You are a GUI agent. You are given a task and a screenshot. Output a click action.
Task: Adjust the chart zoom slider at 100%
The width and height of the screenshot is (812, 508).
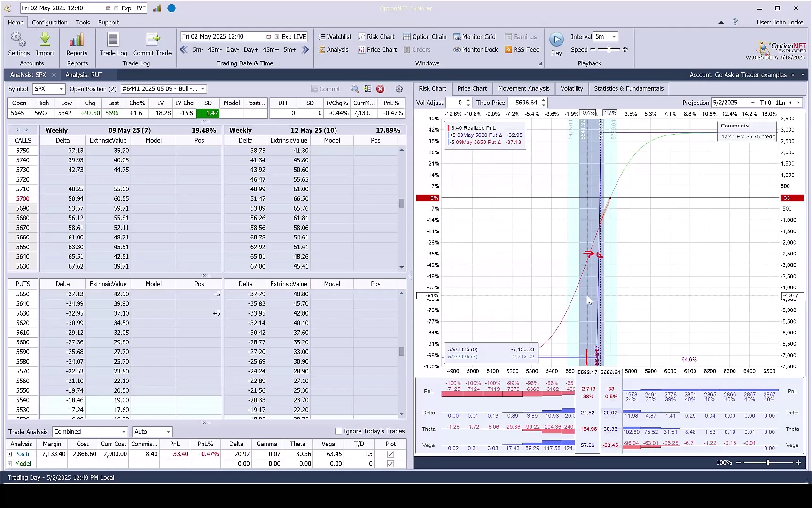[767, 463]
